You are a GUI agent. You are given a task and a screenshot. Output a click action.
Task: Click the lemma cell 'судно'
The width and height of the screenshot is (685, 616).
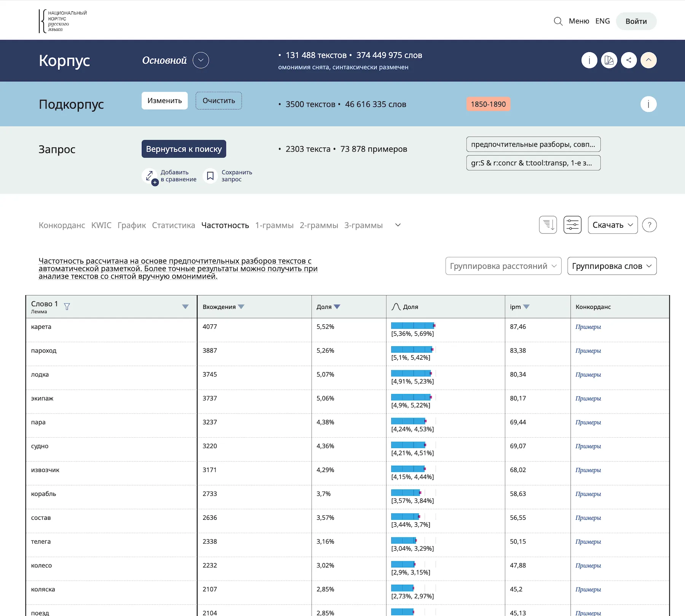click(x=112, y=449)
